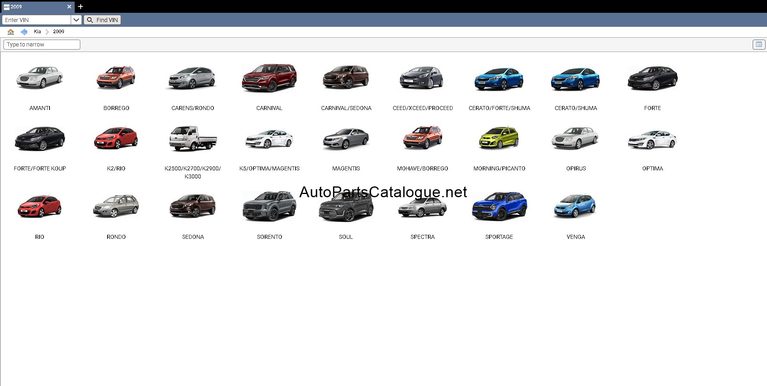Viewport: 767px width, 386px height.
Task: Open the red K2/RIO car image
Action: [x=116, y=138]
